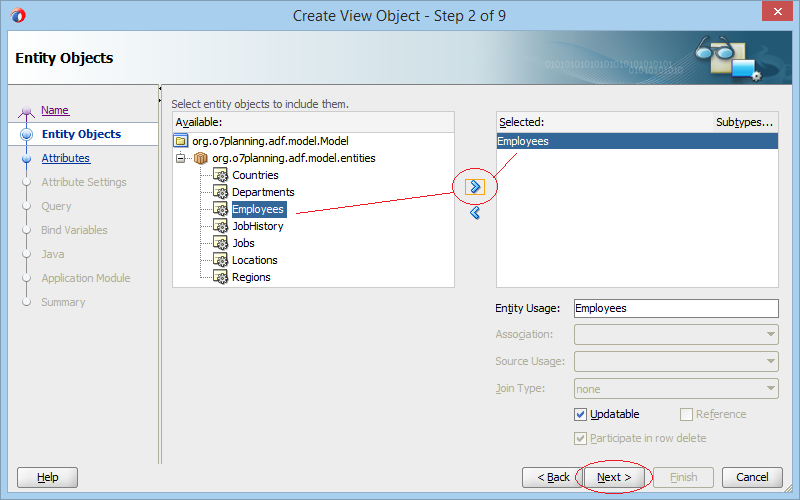The height and width of the screenshot is (500, 800).
Task: Click the Employees entity icon in Available tree
Action: point(220,209)
